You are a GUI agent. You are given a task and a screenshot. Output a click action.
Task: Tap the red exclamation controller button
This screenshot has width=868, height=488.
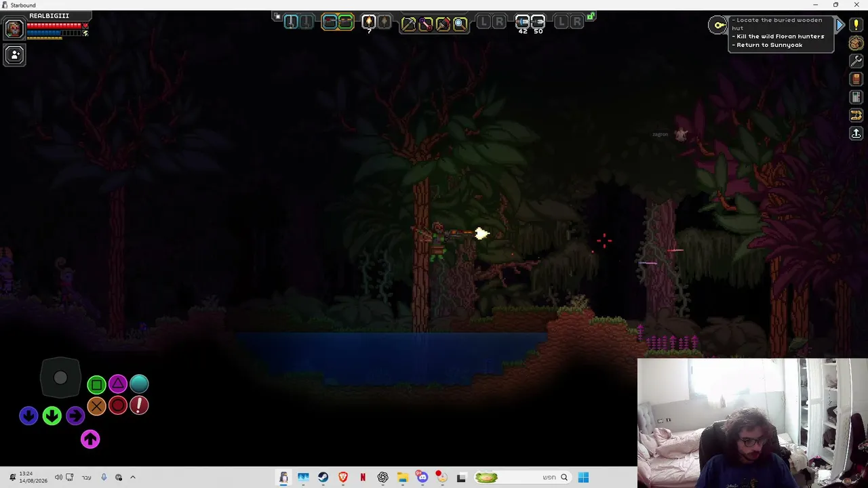(x=139, y=406)
